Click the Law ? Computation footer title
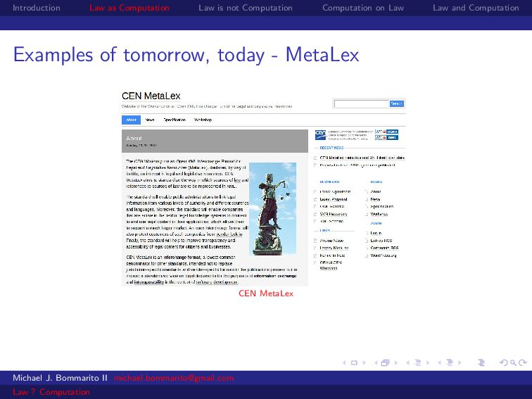Screen dimensions: 532x399 coord(51,392)
